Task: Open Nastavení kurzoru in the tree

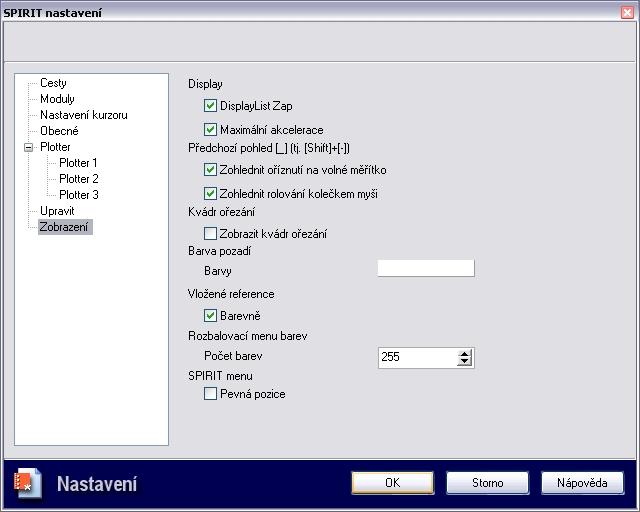Action: pos(84,115)
